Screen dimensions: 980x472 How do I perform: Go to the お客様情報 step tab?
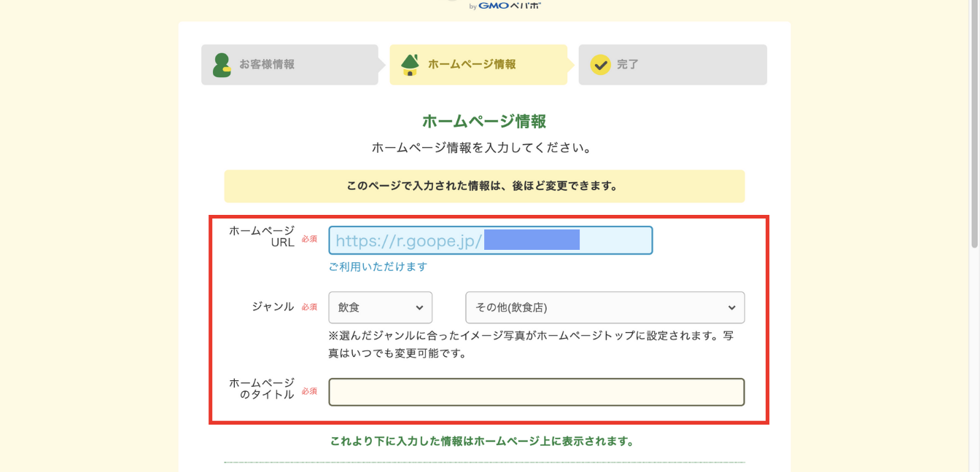(289, 65)
